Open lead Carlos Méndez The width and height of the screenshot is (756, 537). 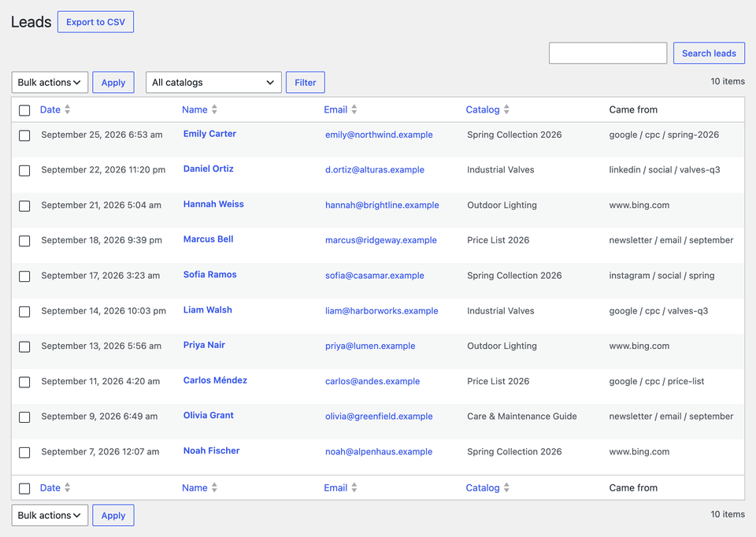click(215, 380)
